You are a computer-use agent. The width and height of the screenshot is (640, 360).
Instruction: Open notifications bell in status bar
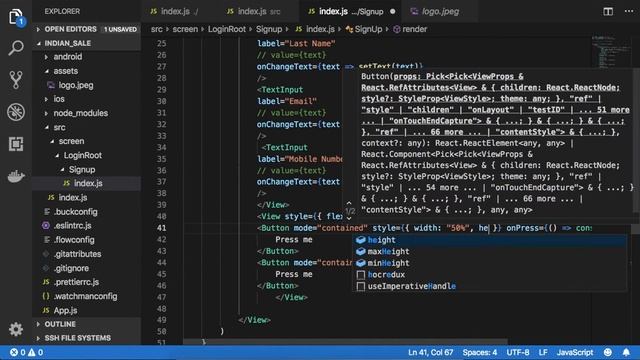pos(626,352)
